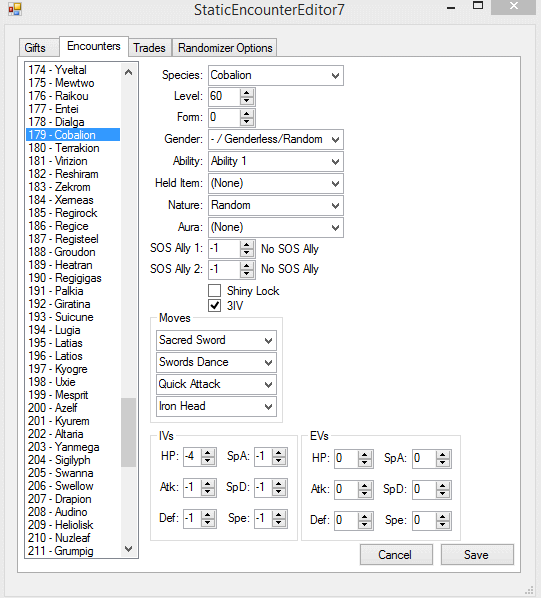Increase Spe EV spinner
541x598 pixels.
click(x=443, y=517)
